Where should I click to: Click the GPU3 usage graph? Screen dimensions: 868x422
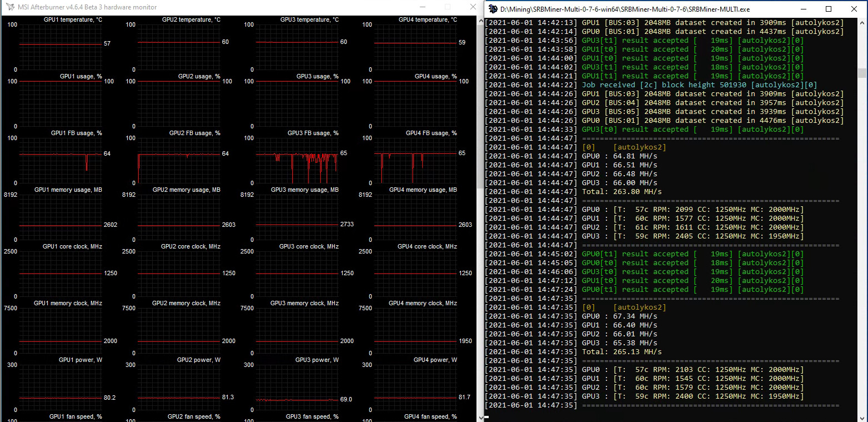(297, 104)
